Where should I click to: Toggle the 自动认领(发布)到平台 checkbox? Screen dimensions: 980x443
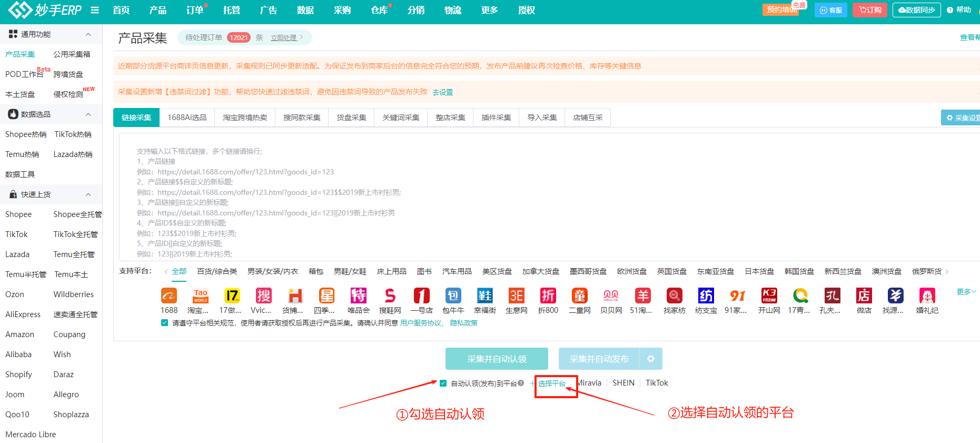click(443, 383)
